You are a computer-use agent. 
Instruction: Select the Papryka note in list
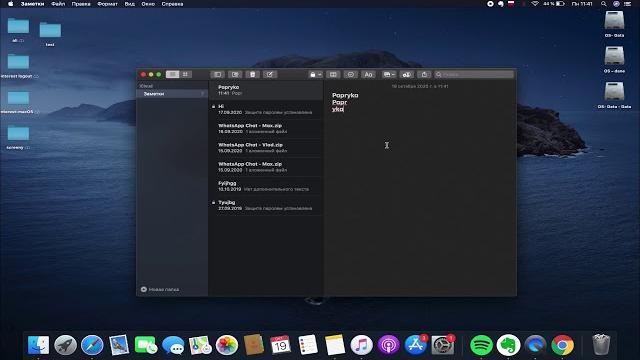pyautogui.click(x=266, y=90)
